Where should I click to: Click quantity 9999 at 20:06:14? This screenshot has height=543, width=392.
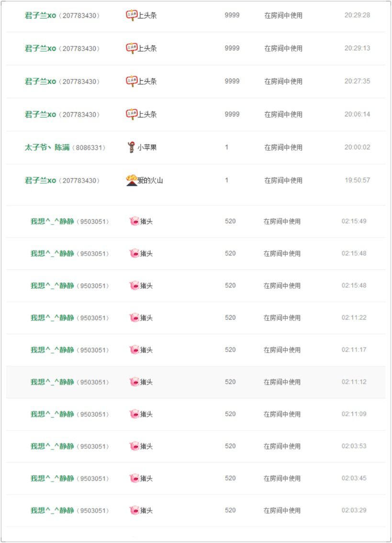click(x=232, y=114)
